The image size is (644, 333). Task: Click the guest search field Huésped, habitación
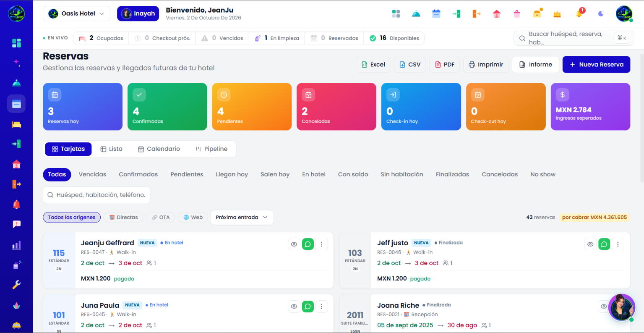pos(96,195)
